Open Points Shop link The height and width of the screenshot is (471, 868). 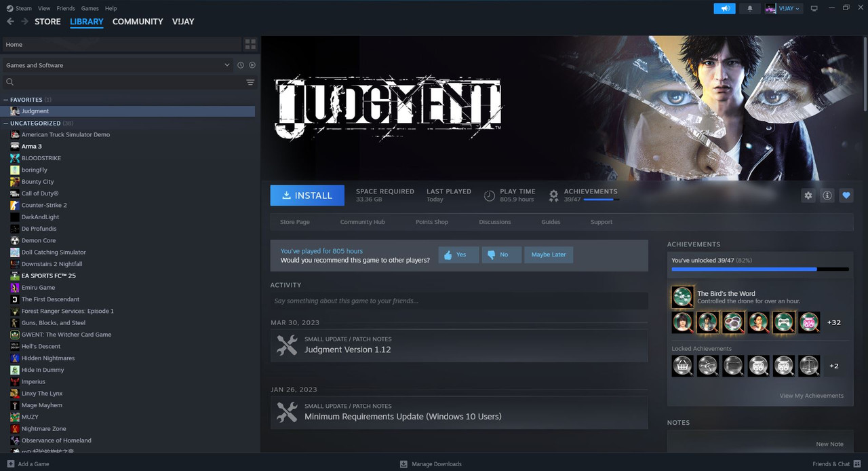(432, 222)
